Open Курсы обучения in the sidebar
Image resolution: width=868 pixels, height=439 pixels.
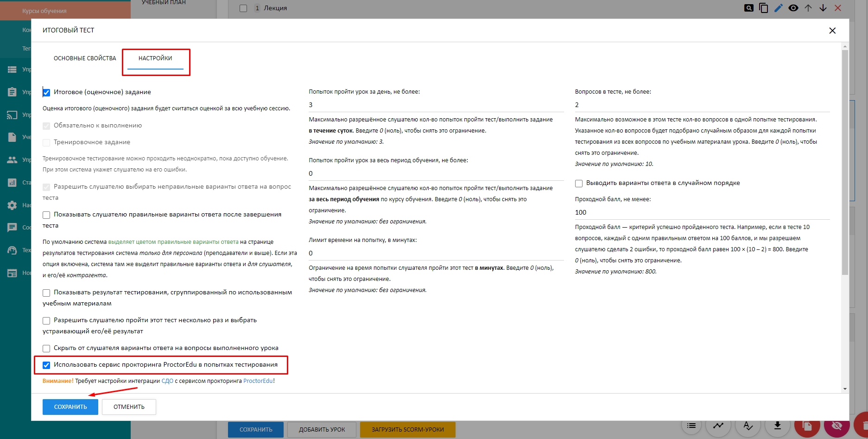point(44,11)
